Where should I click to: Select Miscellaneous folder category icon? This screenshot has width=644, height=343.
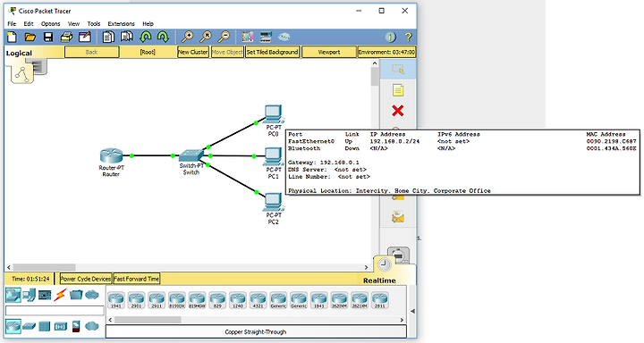76,295
